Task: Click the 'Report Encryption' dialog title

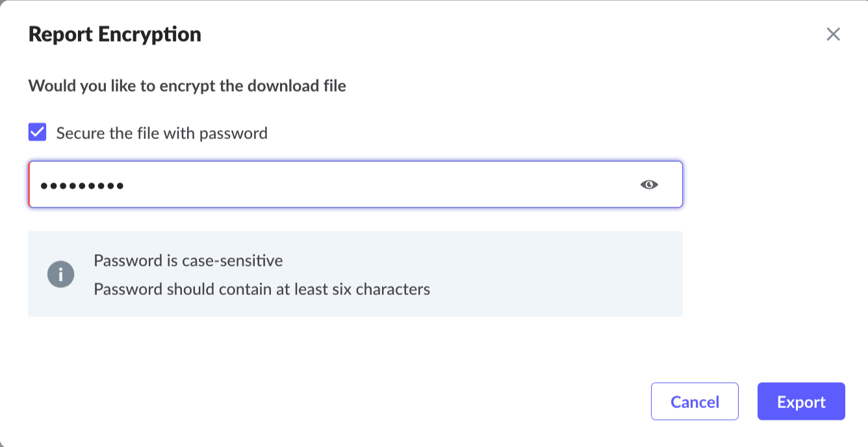Action: coord(114,34)
